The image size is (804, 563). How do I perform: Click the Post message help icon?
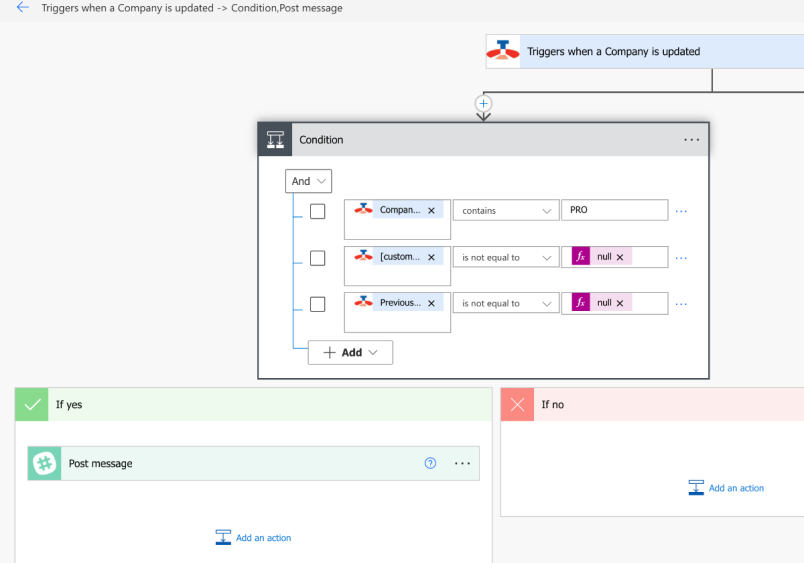431,463
